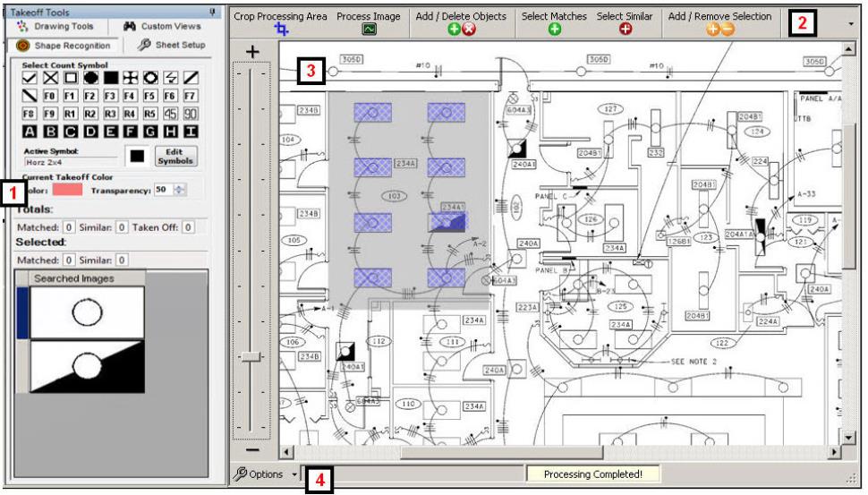Click the Crop Processing Area icon

click(282, 30)
